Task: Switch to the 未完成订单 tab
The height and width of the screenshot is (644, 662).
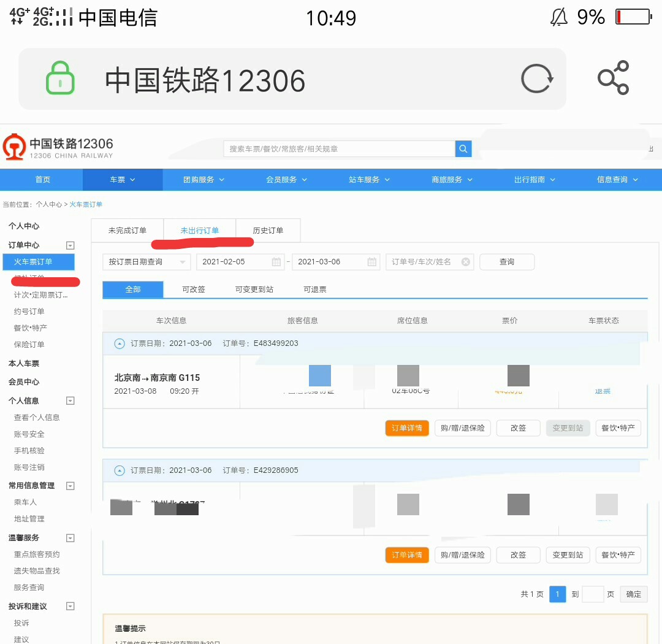Action: coord(127,230)
